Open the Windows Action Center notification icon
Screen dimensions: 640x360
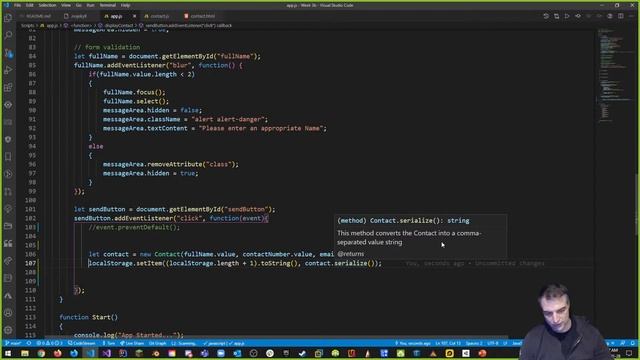point(629,353)
